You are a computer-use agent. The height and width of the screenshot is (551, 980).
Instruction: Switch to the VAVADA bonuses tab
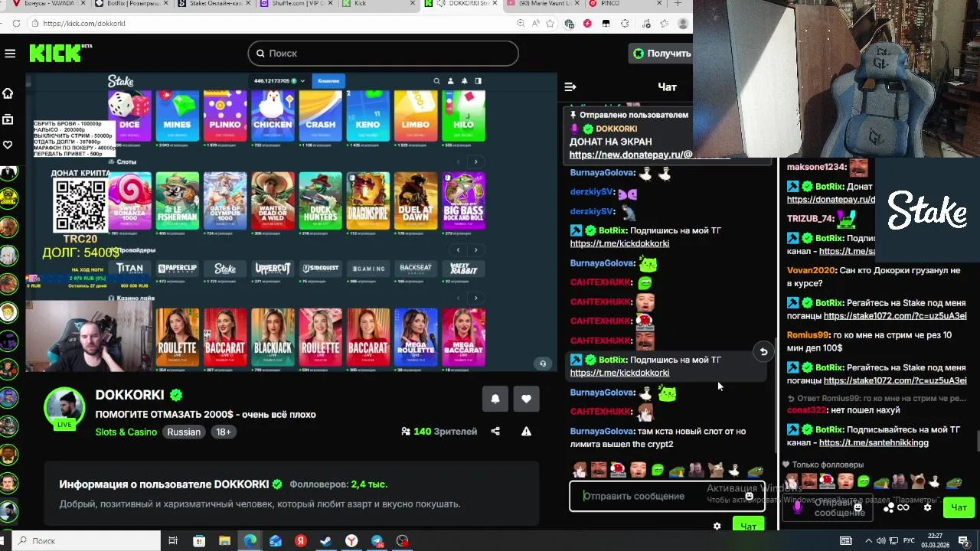(x=47, y=4)
